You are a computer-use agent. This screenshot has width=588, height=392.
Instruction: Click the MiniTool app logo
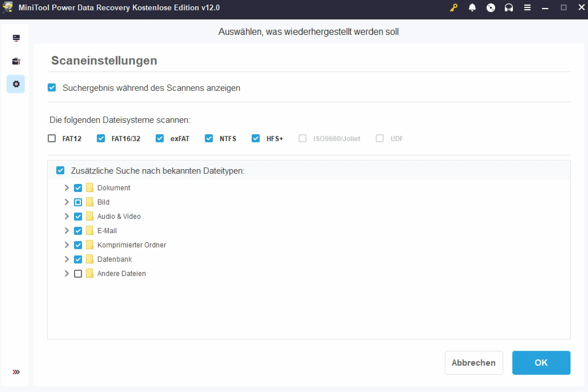pos(8,8)
